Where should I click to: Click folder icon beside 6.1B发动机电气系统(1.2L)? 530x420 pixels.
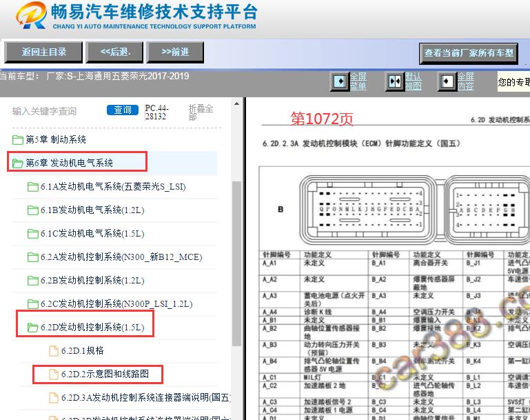click(33, 210)
